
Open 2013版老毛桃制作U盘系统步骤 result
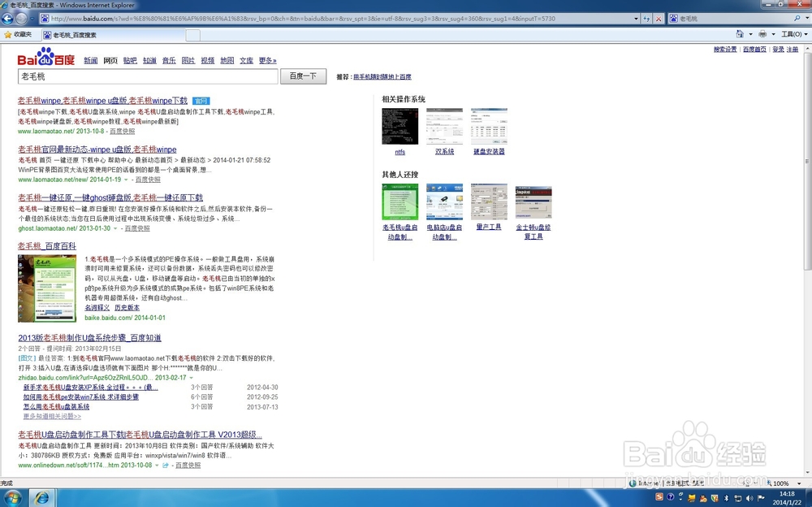point(89,338)
